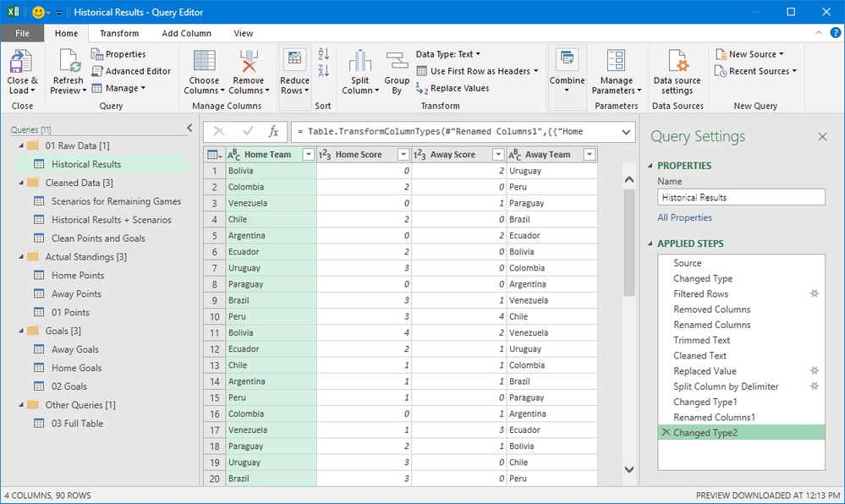The image size is (845, 504).
Task: Open gear settings for Replaced Value step
Action: coord(815,371)
